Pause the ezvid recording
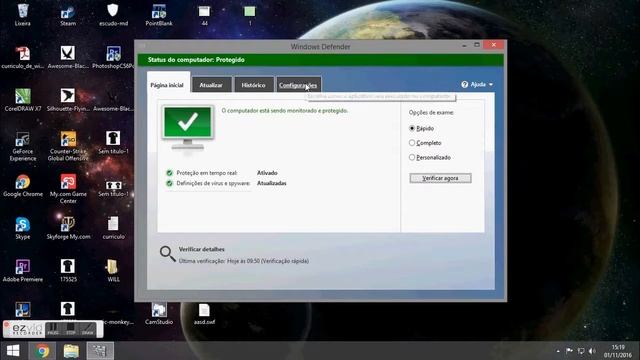This screenshot has height=360, width=640. pyautogui.click(x=53, y=329)
